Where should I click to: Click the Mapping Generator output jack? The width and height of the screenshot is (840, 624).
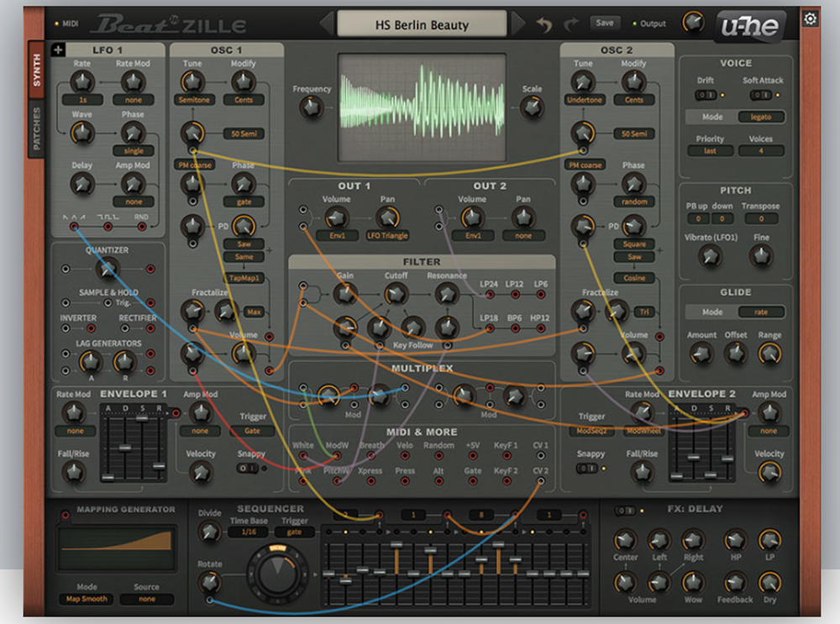point(66,515)
